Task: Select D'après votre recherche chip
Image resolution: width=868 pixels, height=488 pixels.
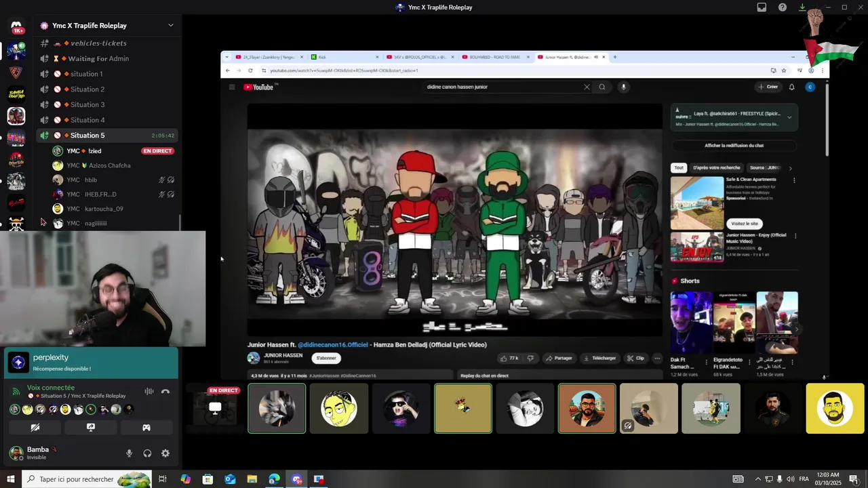Action: click(x=716, y=167)
